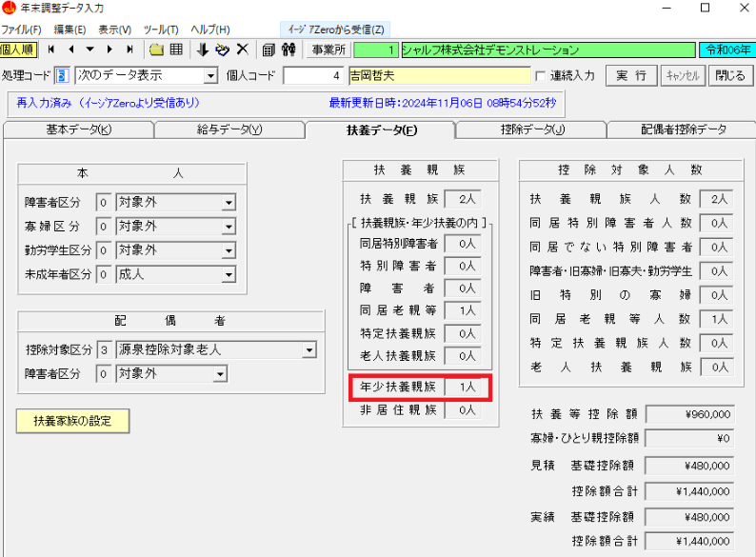Screen dimensions: 756x557
Task: Expand the 処理コード dropdown list
Action: coord(210,75)
